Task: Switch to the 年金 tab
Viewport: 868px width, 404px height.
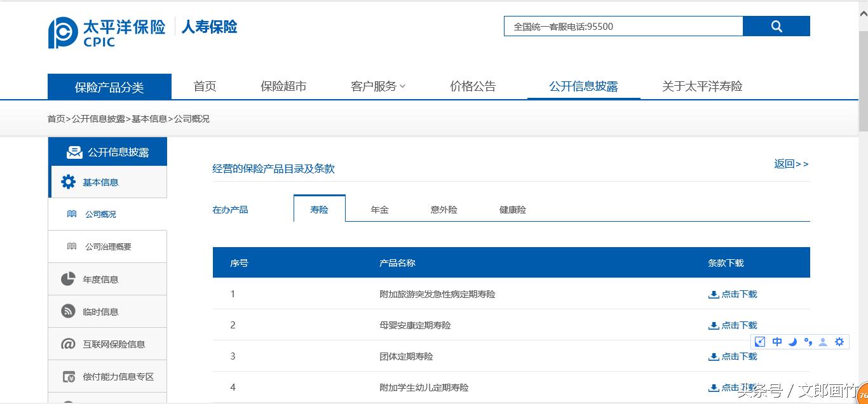Action: point(379,209)
